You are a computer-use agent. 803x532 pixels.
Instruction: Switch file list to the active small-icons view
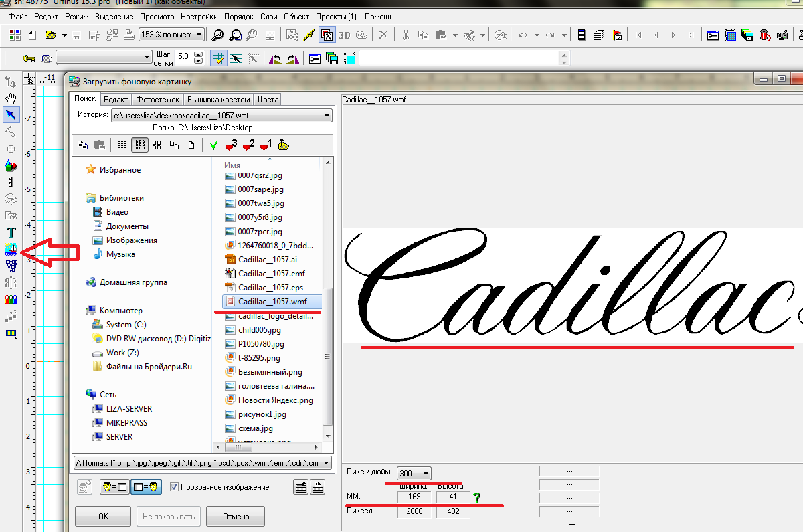(x=140, y=145)
